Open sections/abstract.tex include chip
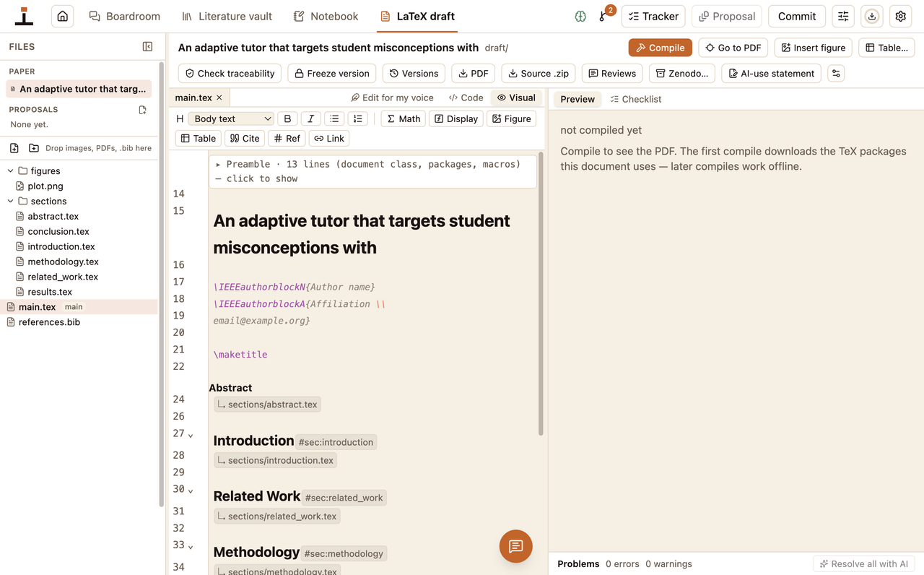The image size is (924, 575). (267, 405)
